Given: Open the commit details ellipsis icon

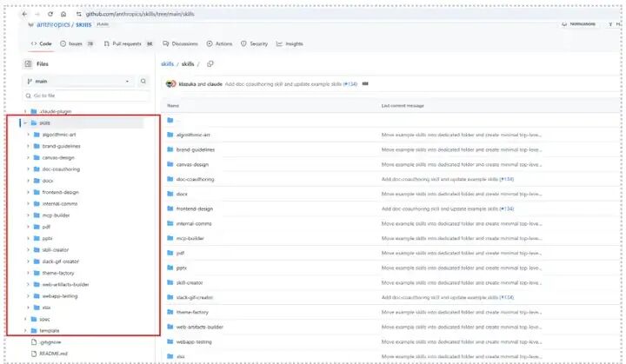Looking at the screenshot, I should [365, 83].
